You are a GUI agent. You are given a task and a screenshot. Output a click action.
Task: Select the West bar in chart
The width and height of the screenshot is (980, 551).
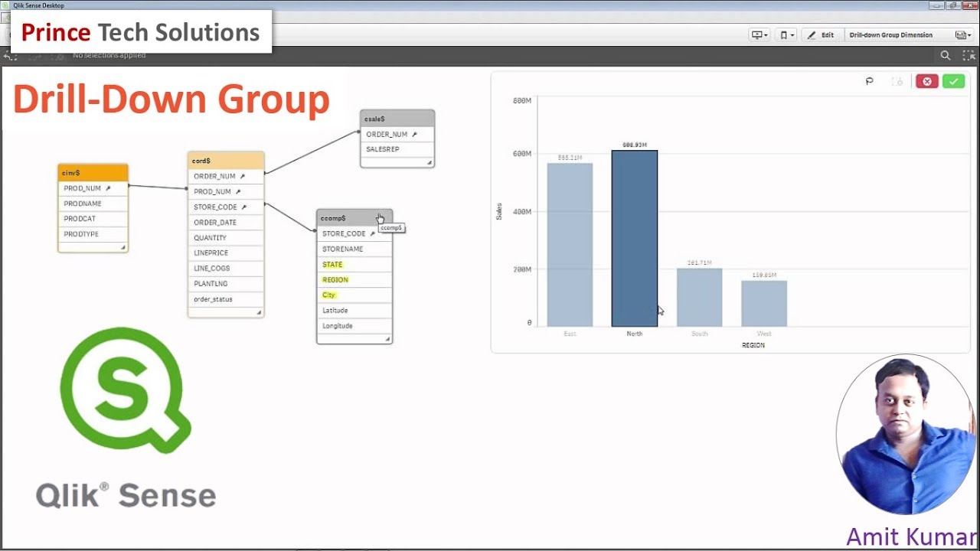[764, 304]
